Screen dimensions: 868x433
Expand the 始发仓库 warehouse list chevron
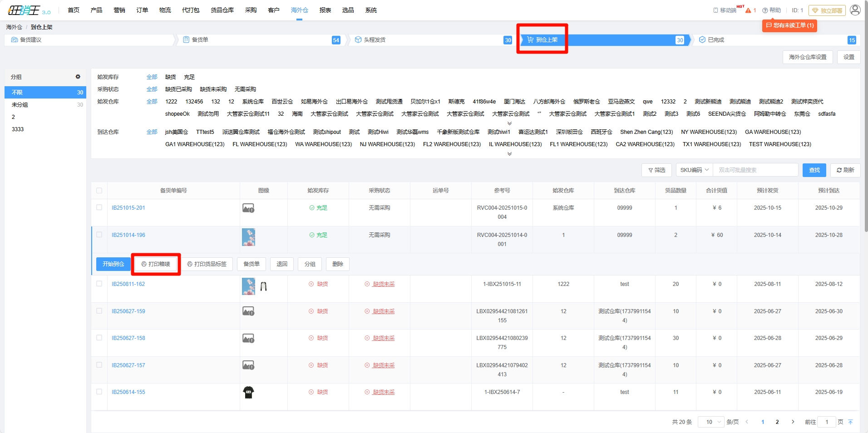509,123
